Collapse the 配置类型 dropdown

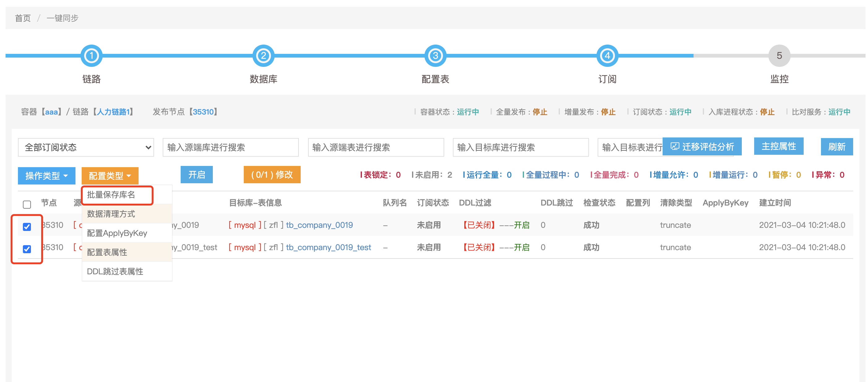point(110,176)
